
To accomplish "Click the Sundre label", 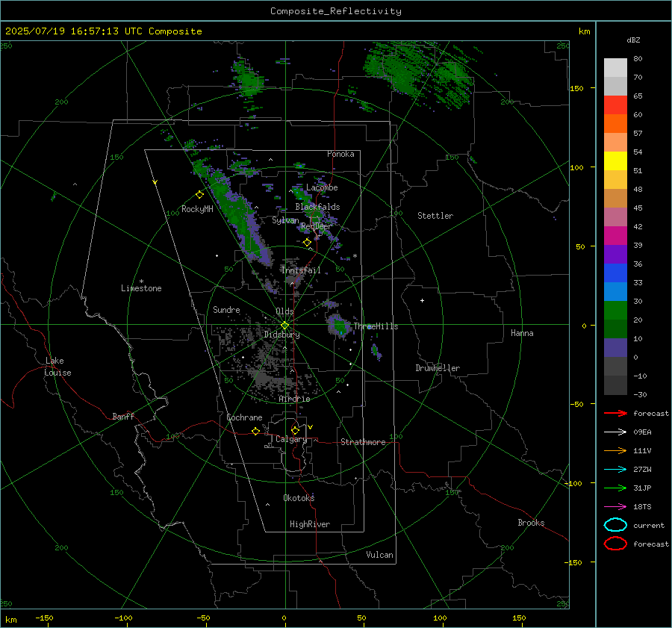I will tap(226, 309).
